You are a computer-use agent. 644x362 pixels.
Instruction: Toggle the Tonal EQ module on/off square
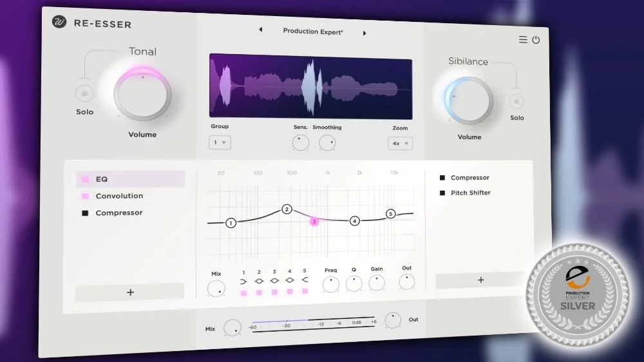[x=85, y=179]
